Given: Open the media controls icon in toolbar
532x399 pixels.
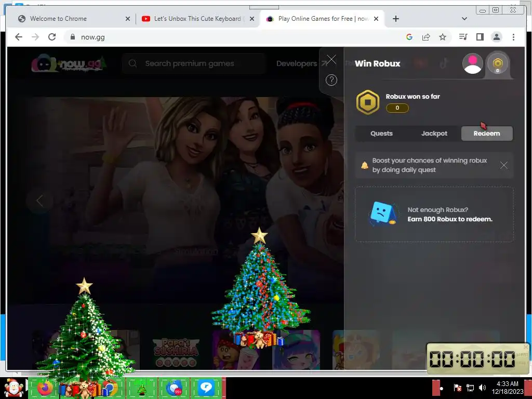Looking at the screenshot, I should 463,37.
